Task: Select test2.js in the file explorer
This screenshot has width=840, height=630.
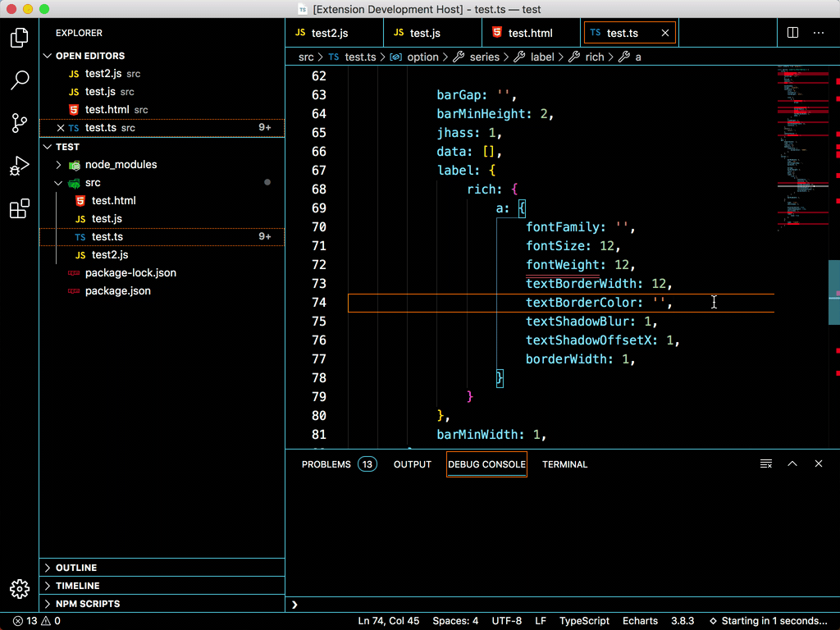Action: pos(108,254)
